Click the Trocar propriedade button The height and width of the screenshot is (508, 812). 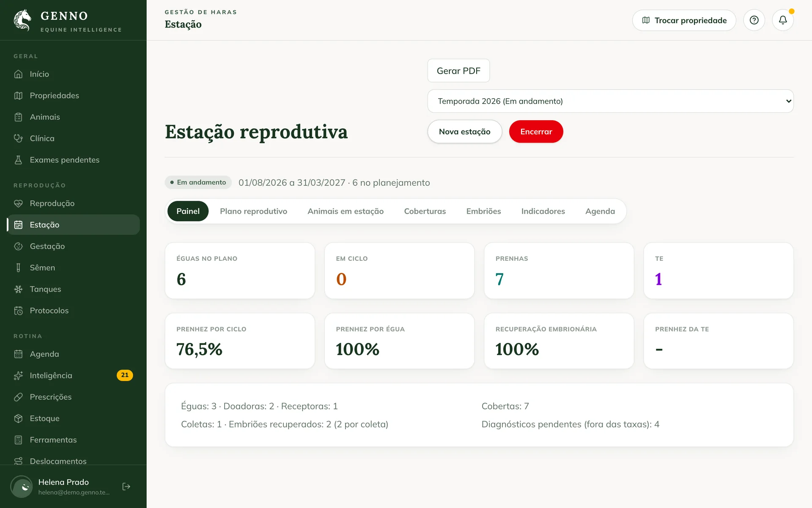pos(684,20)
